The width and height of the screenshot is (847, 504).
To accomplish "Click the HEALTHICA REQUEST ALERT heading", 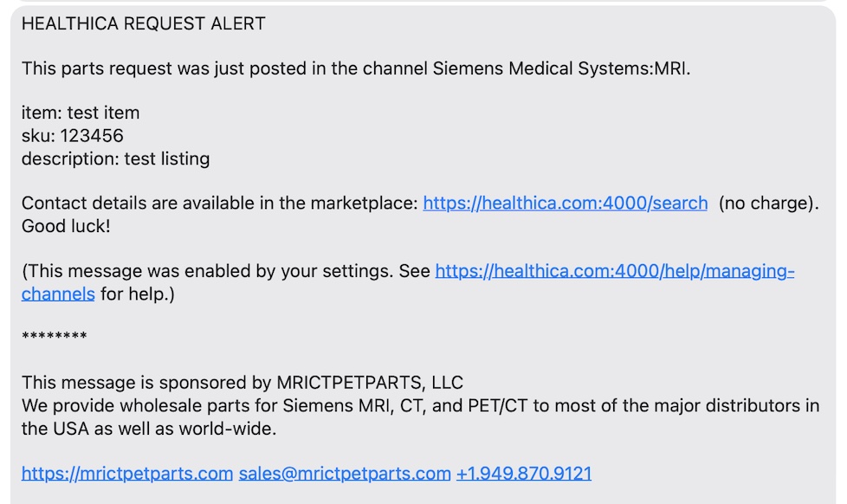I will [144, 23].
